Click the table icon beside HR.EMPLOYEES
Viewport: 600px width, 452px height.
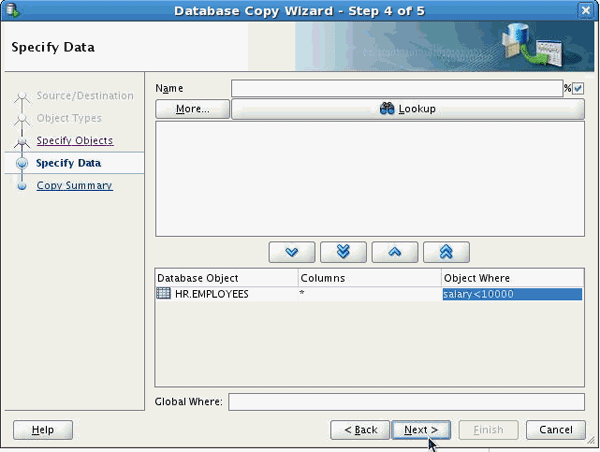pos(163,294)
